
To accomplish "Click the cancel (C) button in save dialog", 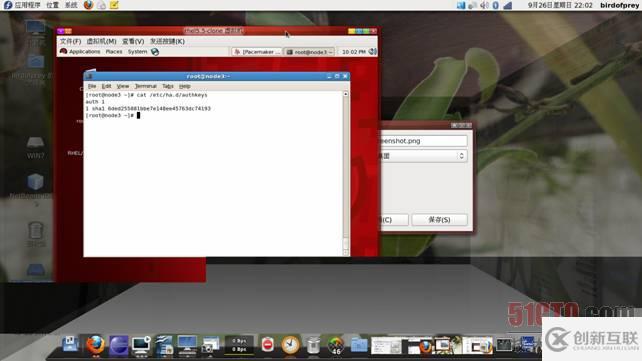I will point(394,220).
